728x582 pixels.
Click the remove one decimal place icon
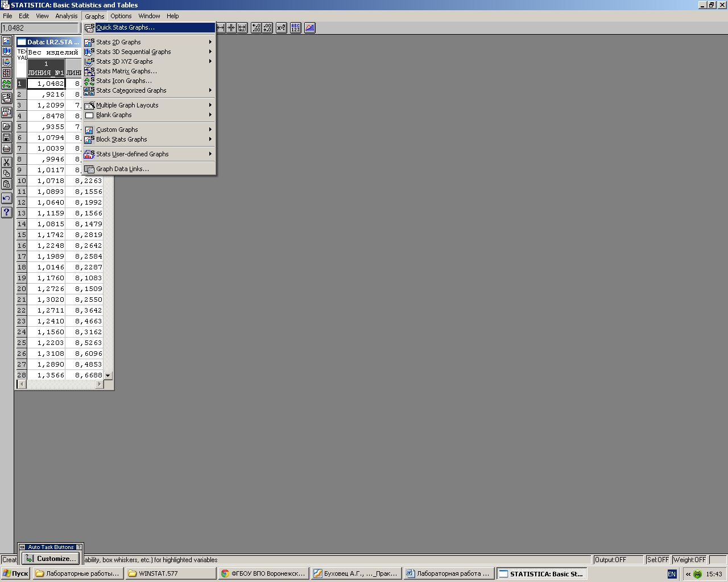click(267, 27)
